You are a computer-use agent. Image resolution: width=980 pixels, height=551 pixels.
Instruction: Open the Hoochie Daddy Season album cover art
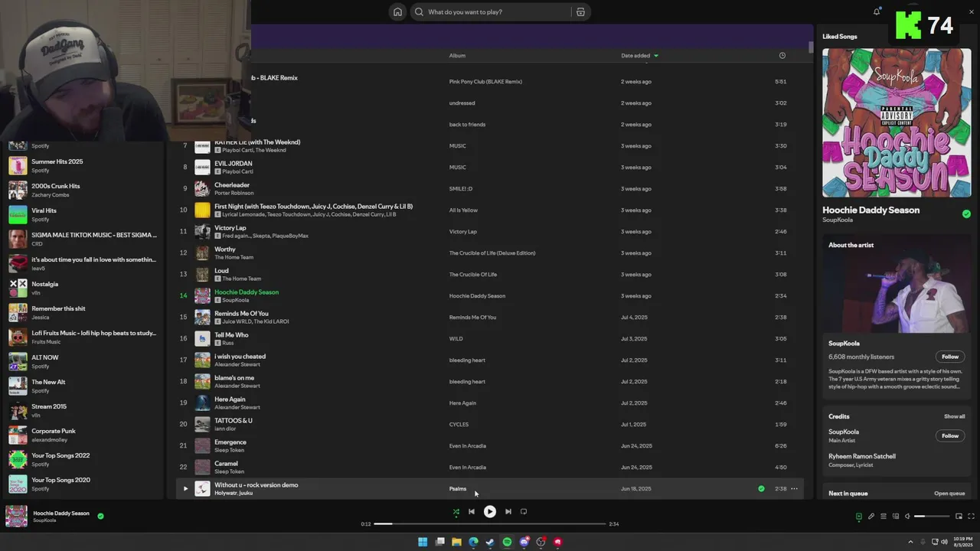(897, 123)
